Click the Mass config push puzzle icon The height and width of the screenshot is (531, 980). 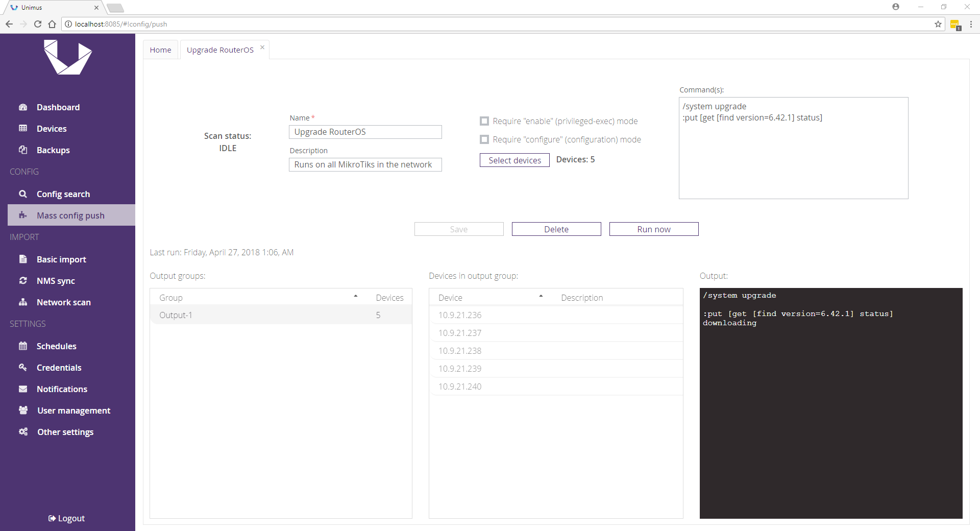[23, 215]
